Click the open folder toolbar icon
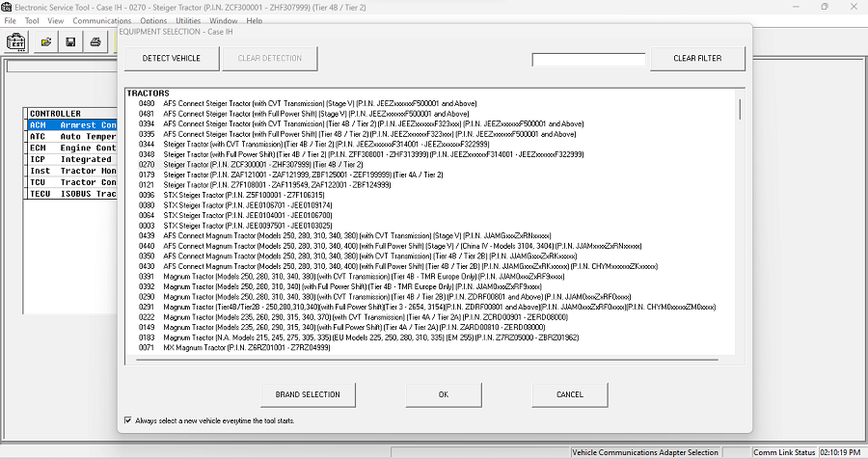 pyautogui.click(x=46, y=41)
